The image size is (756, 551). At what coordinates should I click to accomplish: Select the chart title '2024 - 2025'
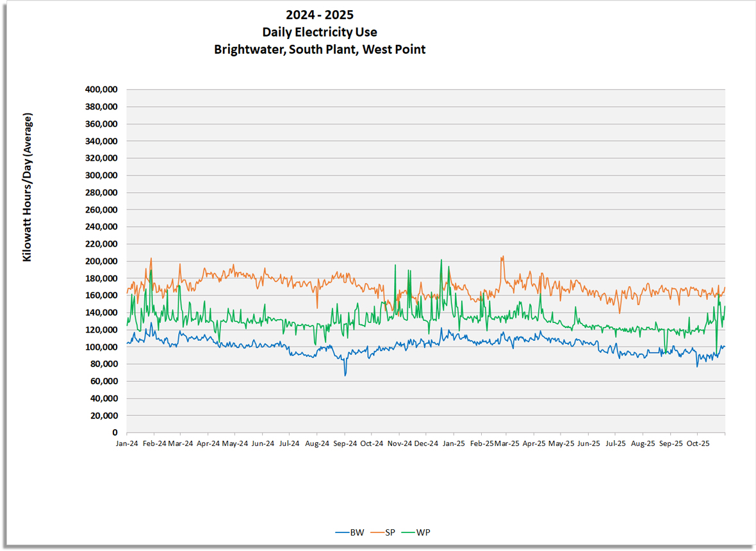click(320, 14)
